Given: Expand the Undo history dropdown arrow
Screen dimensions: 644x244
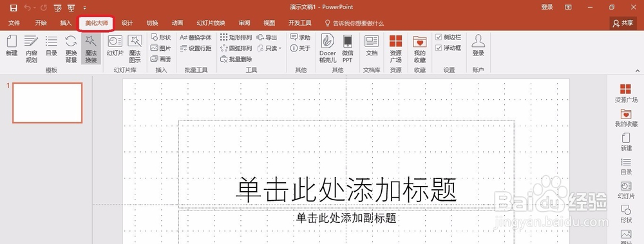Looking at the screenshot, I should coord(35,8).
